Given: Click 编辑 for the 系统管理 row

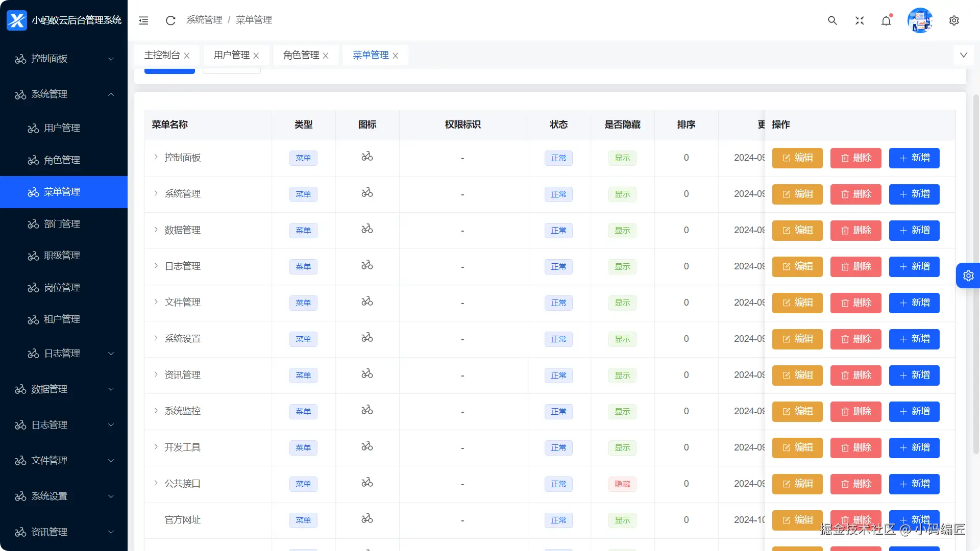Looking at the screenshot, I should pos(797,194).
